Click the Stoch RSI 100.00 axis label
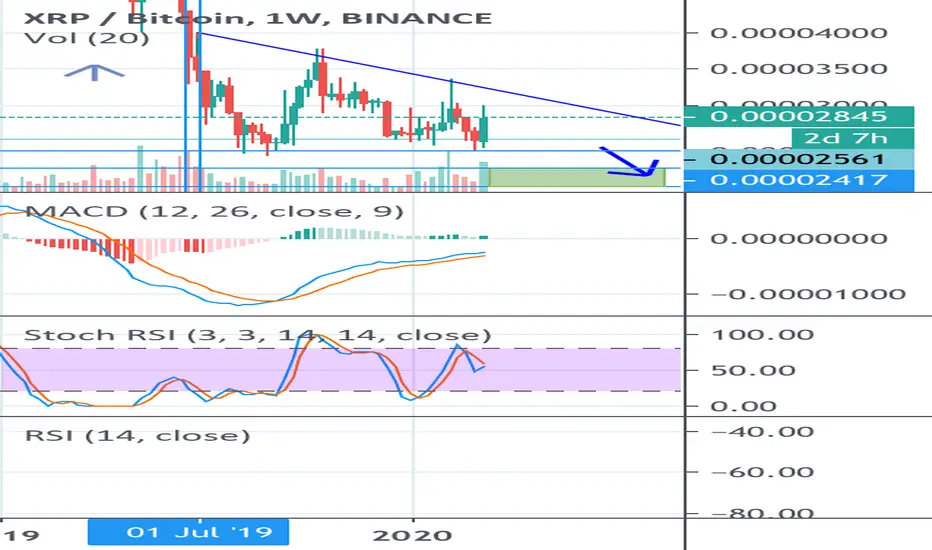This screenshot has width=932, height=550. [x=763, y=335]
